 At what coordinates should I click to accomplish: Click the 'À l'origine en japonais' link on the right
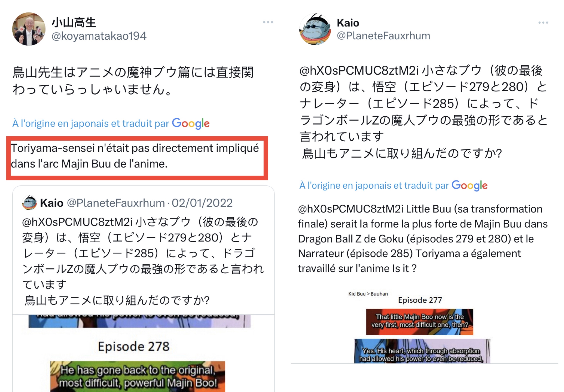click(374, 185)
